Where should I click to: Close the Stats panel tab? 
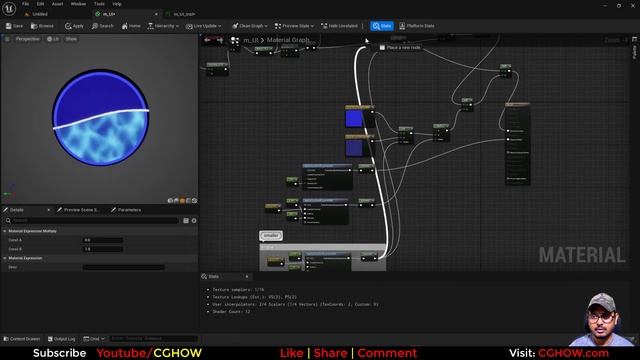(247, 277)
